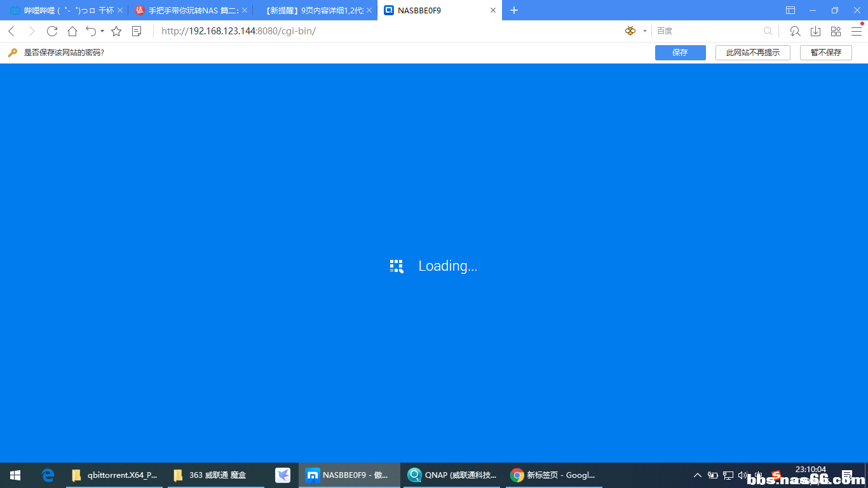Click the bee search engine icon
Screen dimensions: 868x488
(630, 31)
